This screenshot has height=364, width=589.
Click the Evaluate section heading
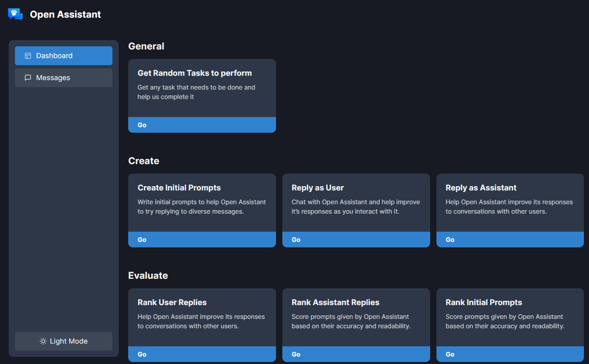[x=148, y=276]
